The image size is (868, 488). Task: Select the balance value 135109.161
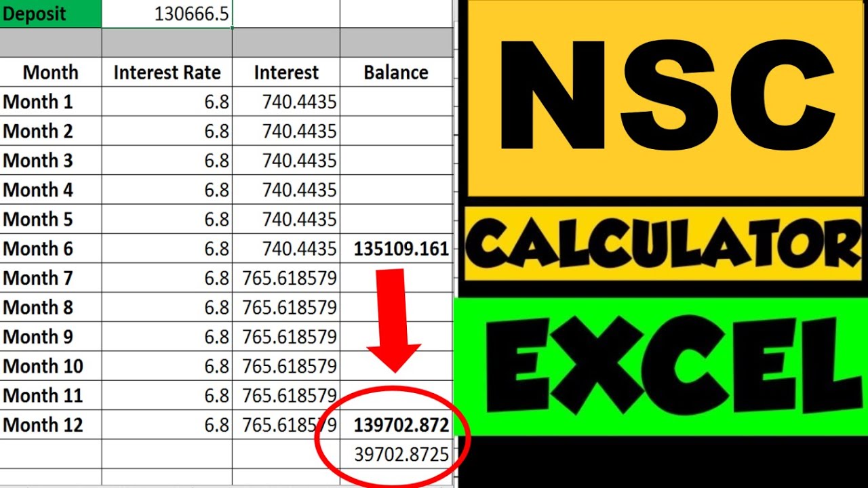click(x=396, y=249)
